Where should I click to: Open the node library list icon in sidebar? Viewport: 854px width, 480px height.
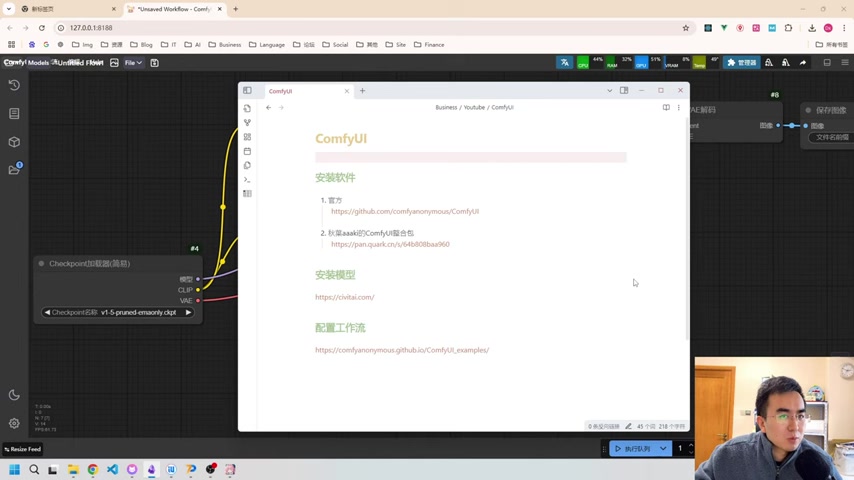tap(14, 113)
